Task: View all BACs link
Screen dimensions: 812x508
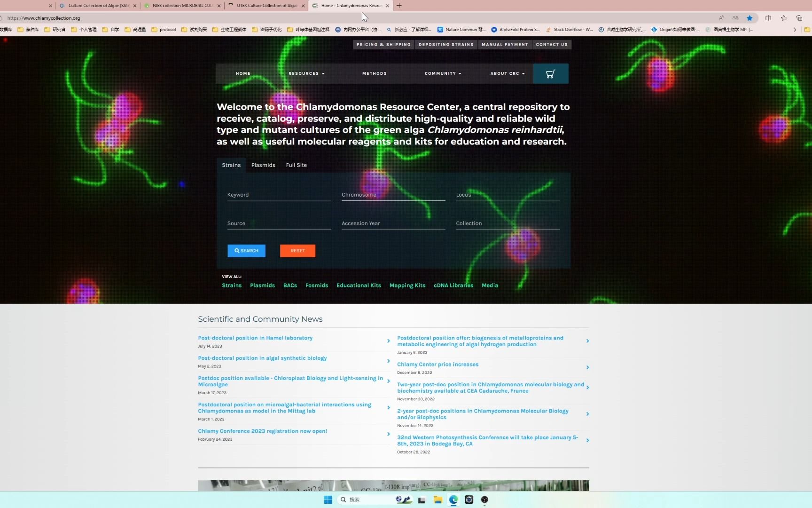Action: tap(290, 286)
